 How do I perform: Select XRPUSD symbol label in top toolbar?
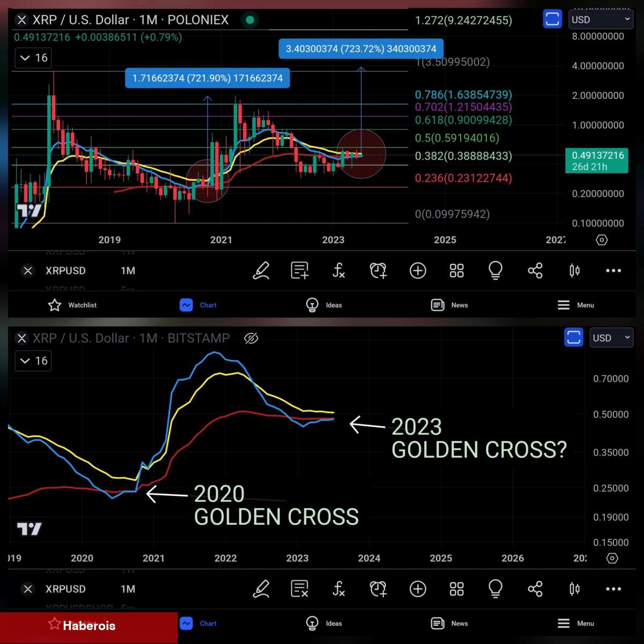(x=65, y=270)
